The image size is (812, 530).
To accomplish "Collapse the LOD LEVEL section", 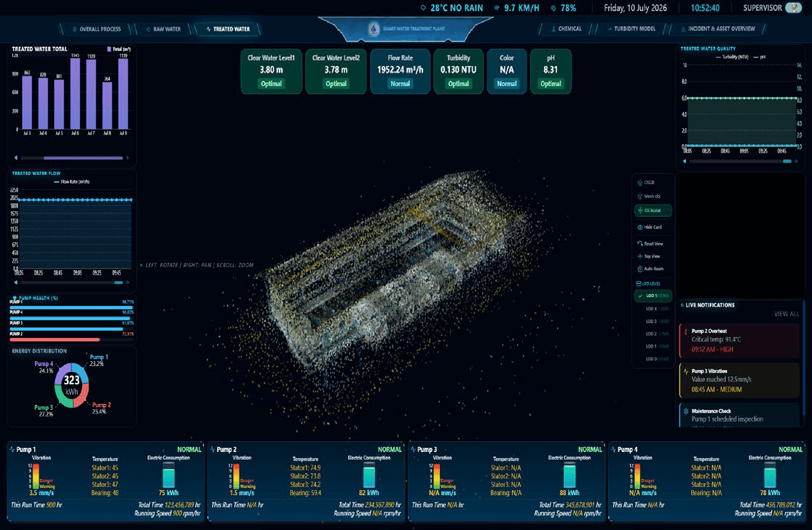I will pyautogui.click(x=648, y=284).
